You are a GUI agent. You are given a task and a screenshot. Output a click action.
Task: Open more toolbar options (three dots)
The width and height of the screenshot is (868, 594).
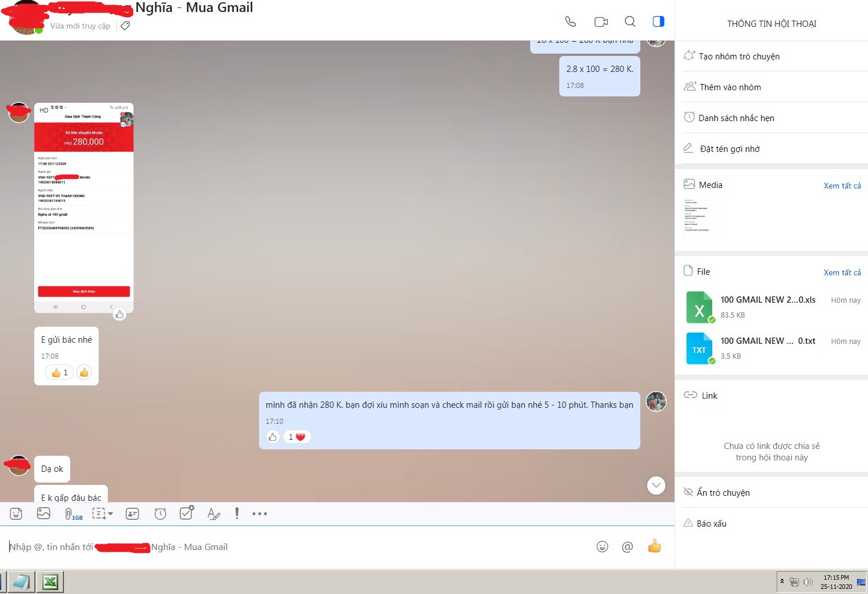pos(260,513)
